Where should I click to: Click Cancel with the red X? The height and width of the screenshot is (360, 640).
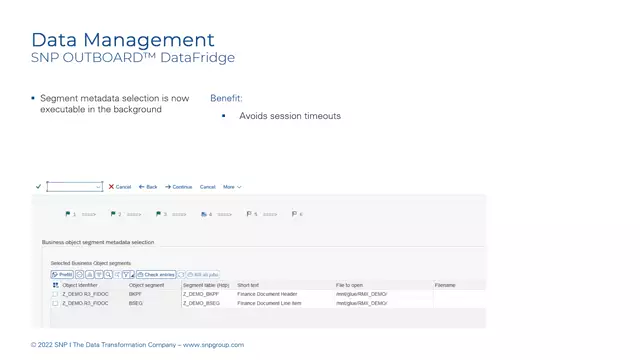tap(120, 187)
